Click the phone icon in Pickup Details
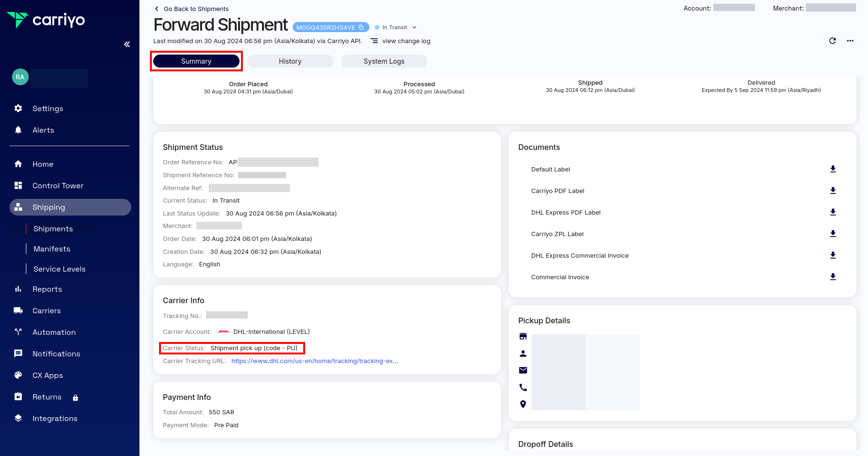The width and height of the screenshot is (868, 456). (x=523, y=387)
